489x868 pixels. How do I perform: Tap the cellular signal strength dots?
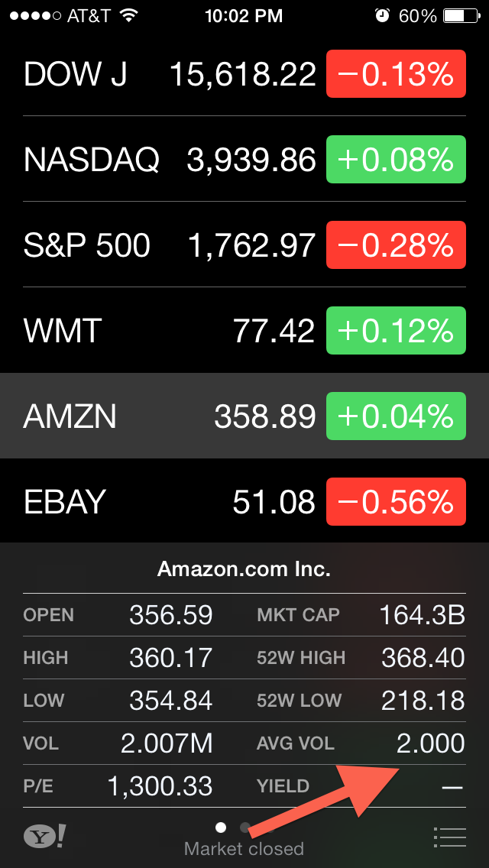pos(32,15)
